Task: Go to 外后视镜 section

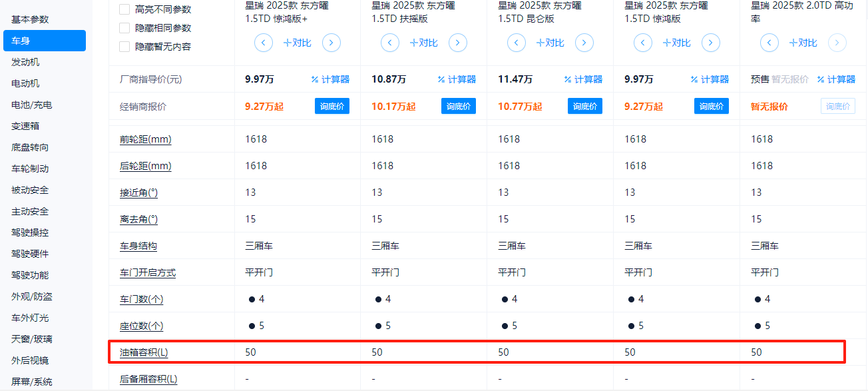Action: tap(30, 360)
